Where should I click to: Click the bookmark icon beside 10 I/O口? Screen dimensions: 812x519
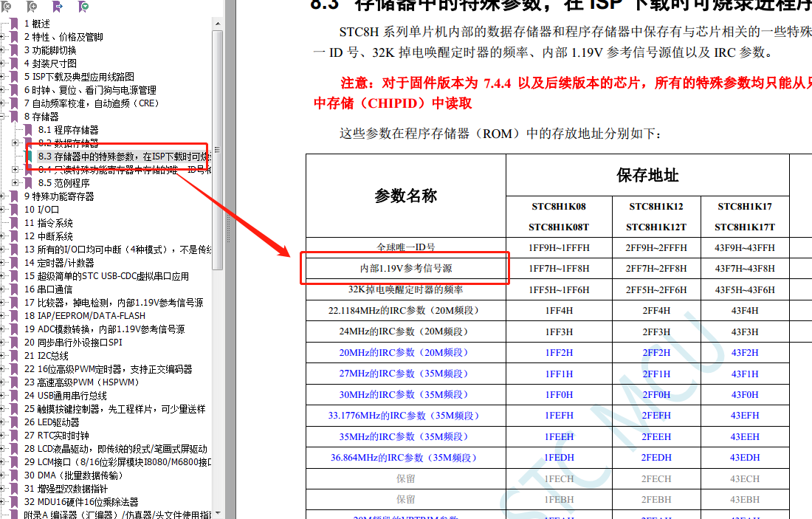(15, 209)
